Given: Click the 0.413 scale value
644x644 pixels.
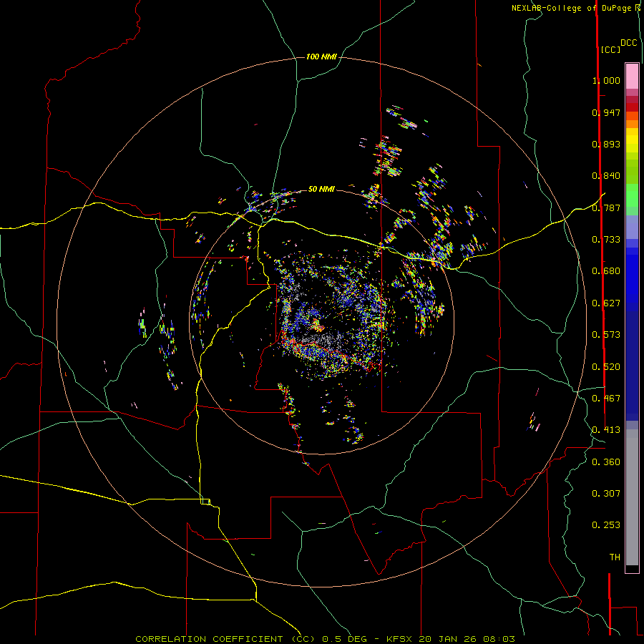Looking at the screenshot, I should pos(606,430).
